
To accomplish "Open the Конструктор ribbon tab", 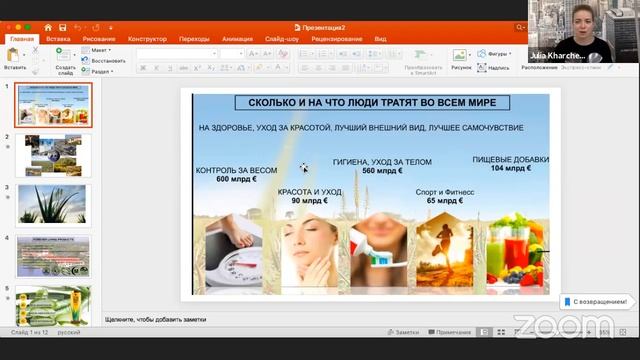I will [x=147, y=39].
